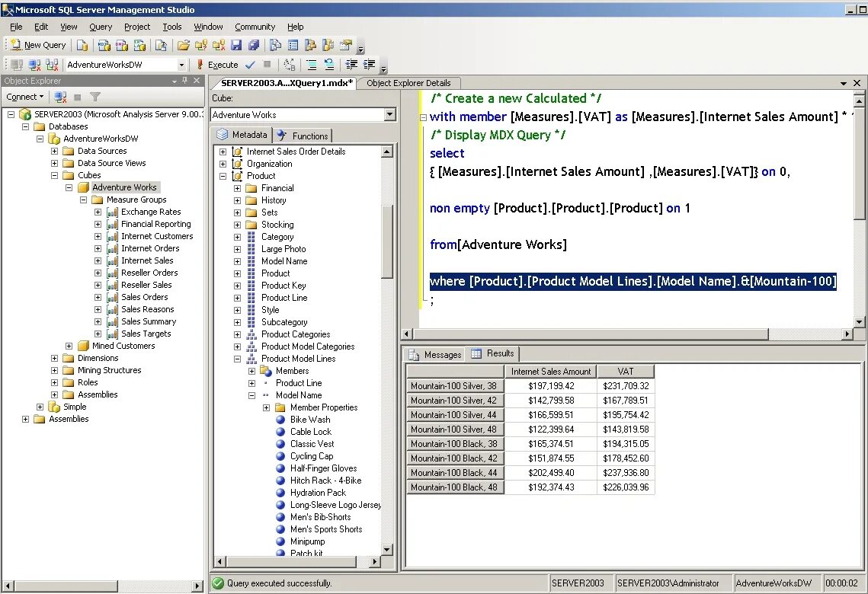Select the Metadata tab
Screen dimensions: 868x594
[x=242, y=134]
